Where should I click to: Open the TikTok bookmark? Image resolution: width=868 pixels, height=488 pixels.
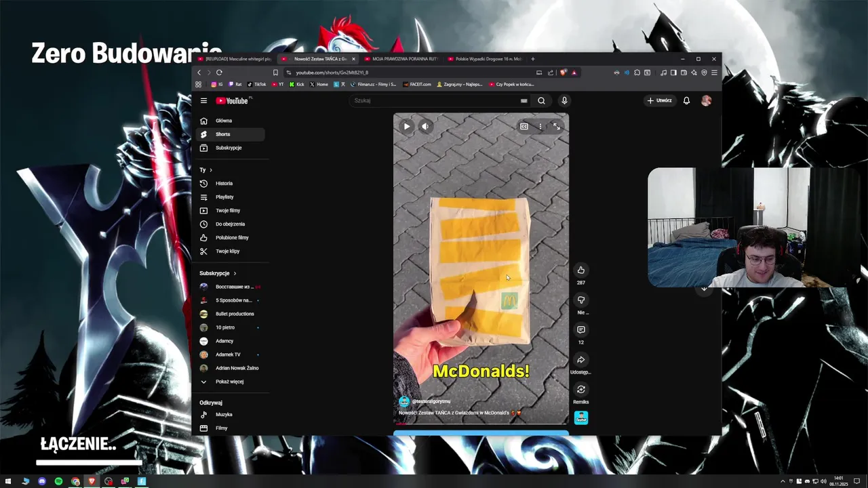(x=256, y=85)
